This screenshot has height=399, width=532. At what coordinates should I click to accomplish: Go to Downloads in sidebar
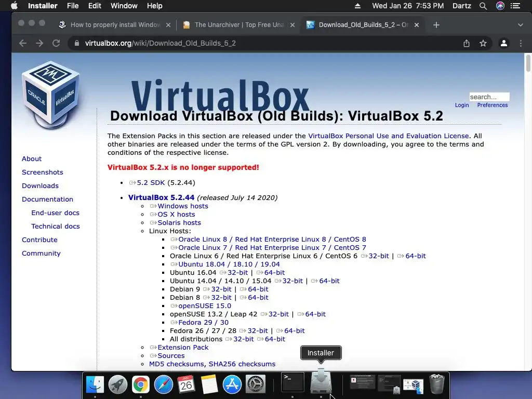click(40, 186)
